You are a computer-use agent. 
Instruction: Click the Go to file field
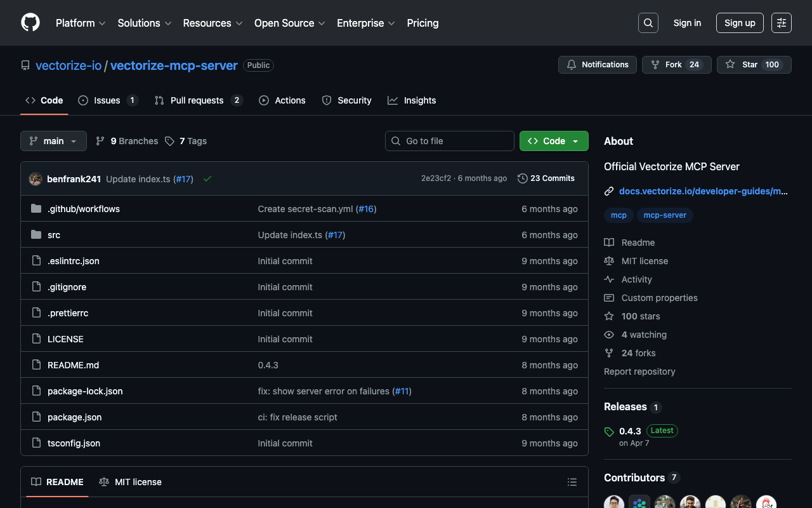[x=449, y=141]
